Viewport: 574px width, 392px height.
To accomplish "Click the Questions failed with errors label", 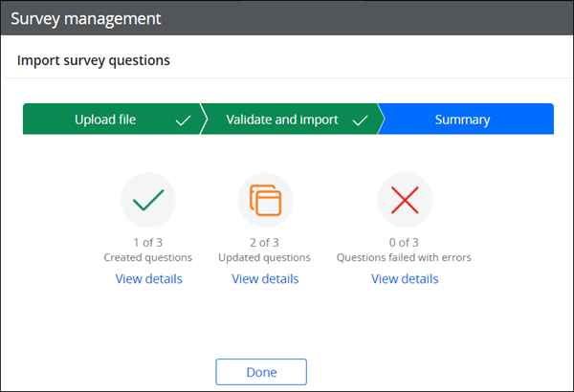I will pyautogui.click(x=404, y=257).
